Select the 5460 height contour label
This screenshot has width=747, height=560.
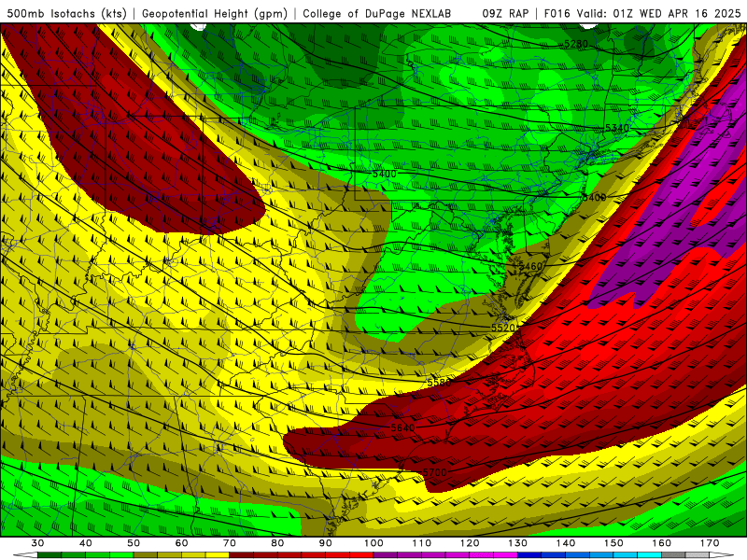(x=530, y=266)
